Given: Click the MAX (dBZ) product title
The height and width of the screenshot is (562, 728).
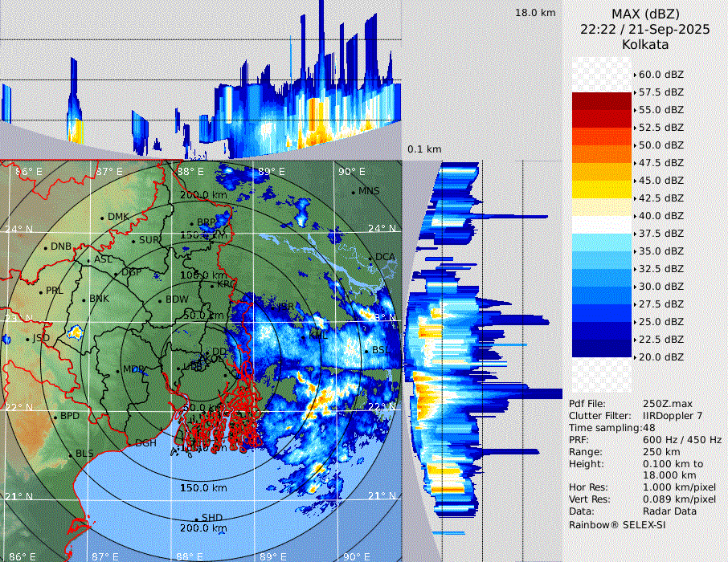Looking at the screenshot, I should pos(644,14).
